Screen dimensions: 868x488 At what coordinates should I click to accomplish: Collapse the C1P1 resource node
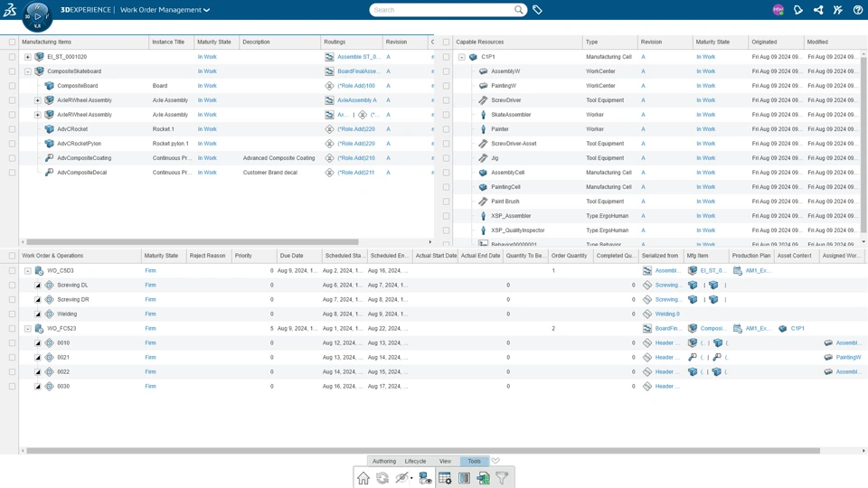[x=462, y=57]
